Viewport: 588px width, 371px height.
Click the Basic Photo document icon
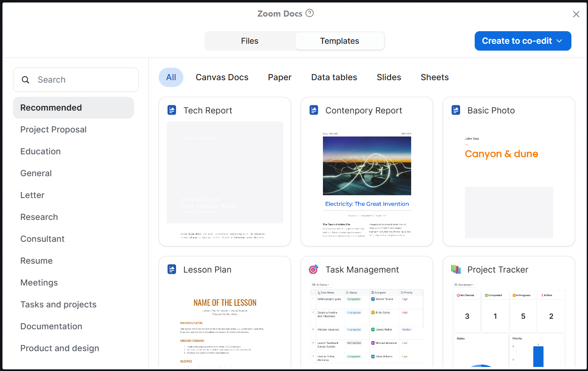coord(456,110)
